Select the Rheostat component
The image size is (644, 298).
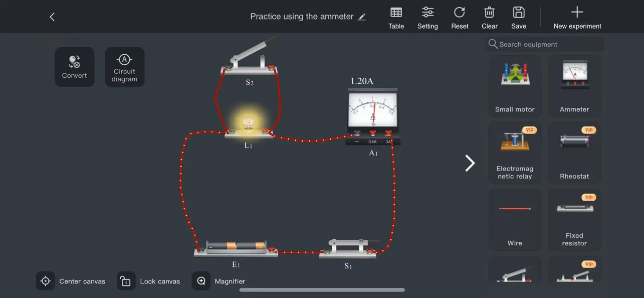click(x=574, y=153)
